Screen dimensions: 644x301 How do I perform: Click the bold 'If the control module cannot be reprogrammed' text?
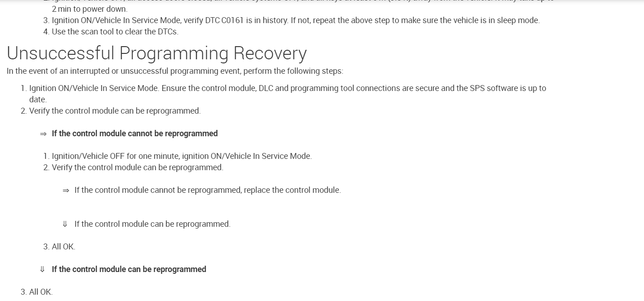[x=135, y=134]
